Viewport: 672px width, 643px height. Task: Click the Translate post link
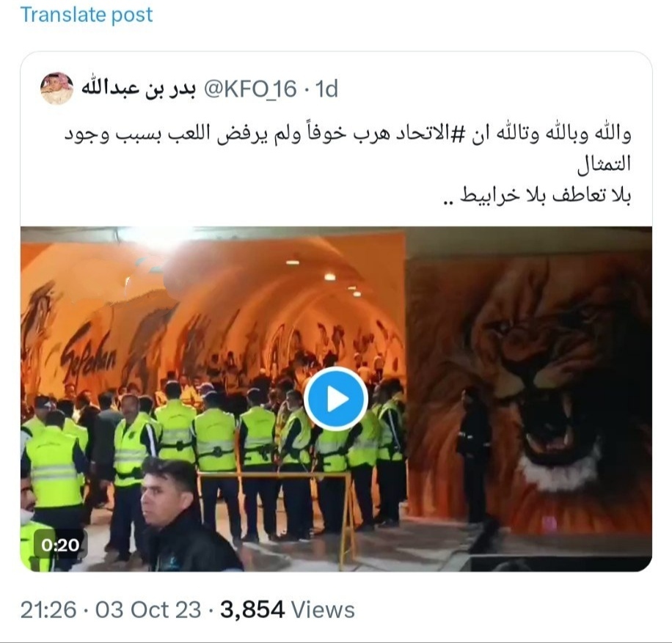tap(86, 15)
